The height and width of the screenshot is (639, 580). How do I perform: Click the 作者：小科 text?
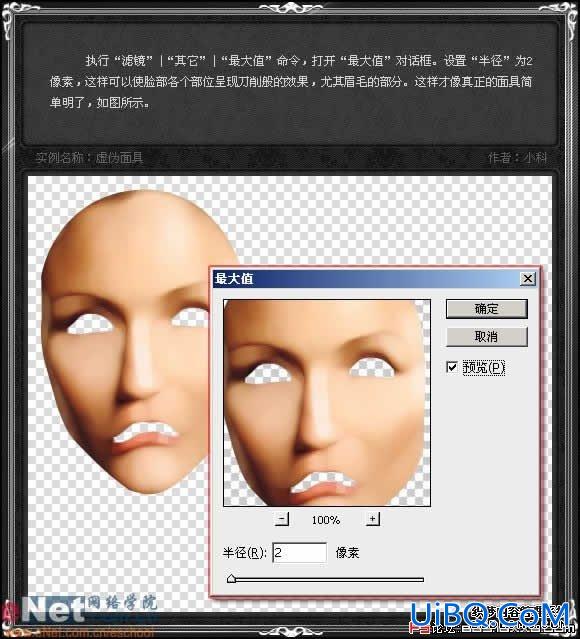[518, 158]
